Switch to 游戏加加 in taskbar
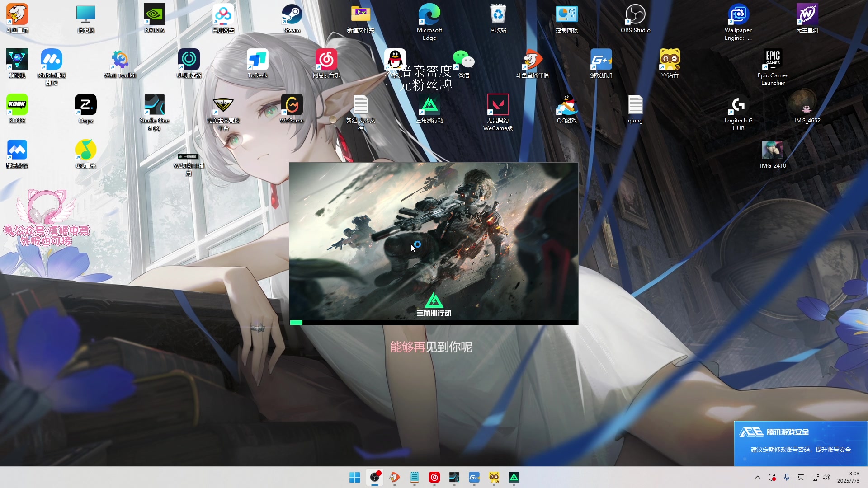This screenshot has width=868, height=488. tap(474, 477)
